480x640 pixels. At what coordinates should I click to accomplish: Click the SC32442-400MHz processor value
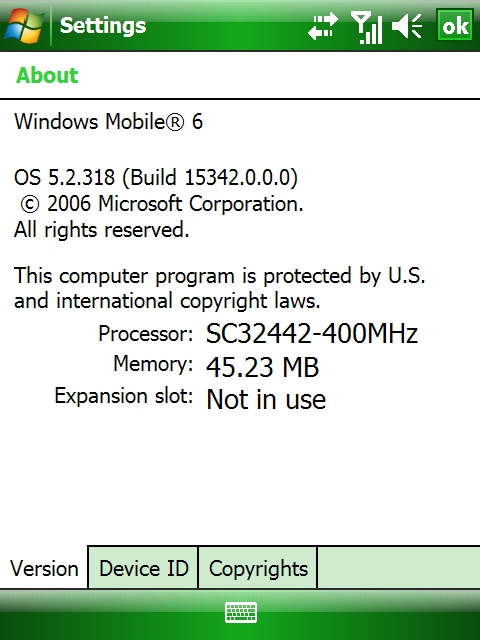pyautogui.click(x=312, y=334)
